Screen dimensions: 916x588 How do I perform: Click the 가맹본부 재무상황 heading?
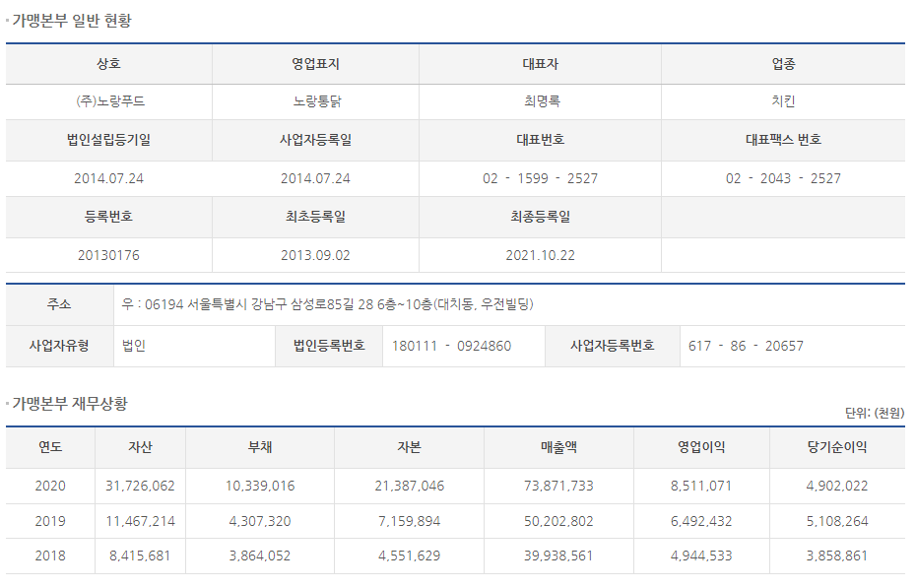click(x=70, y=404)
